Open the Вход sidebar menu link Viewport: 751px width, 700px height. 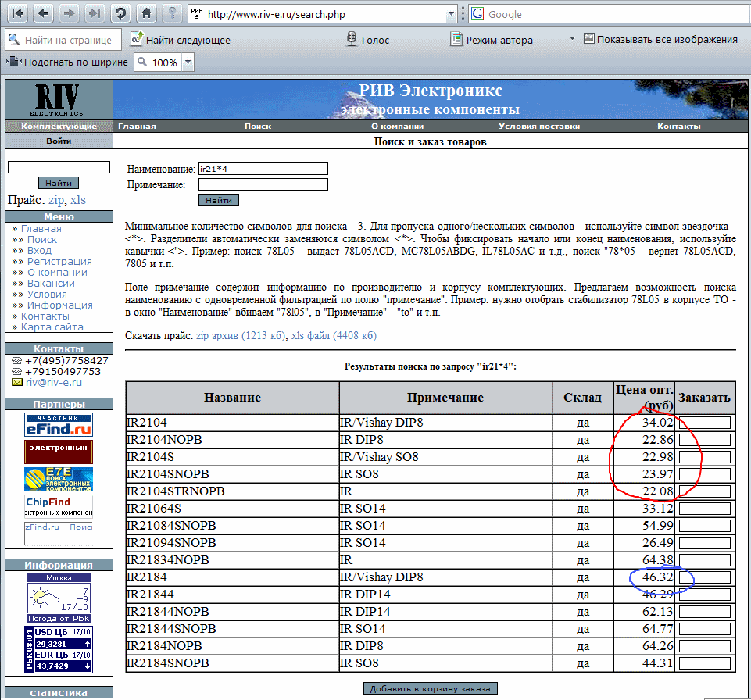pyautogui.click(x=39, y=251)
